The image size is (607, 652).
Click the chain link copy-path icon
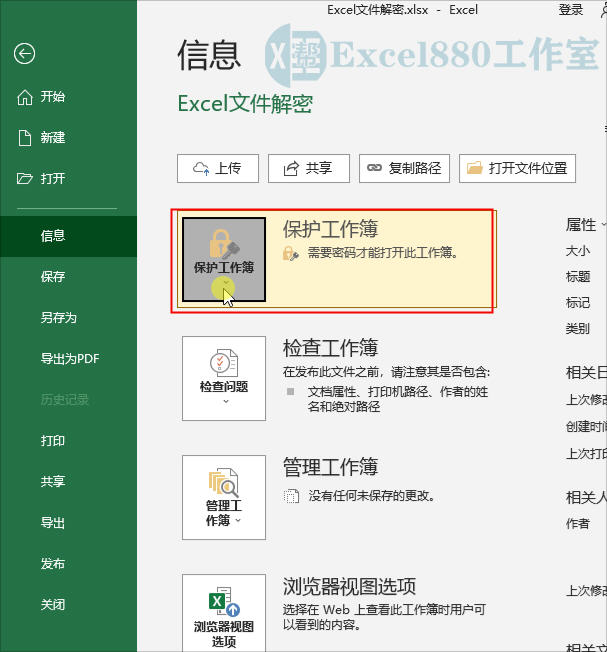(x=374, y=168)
